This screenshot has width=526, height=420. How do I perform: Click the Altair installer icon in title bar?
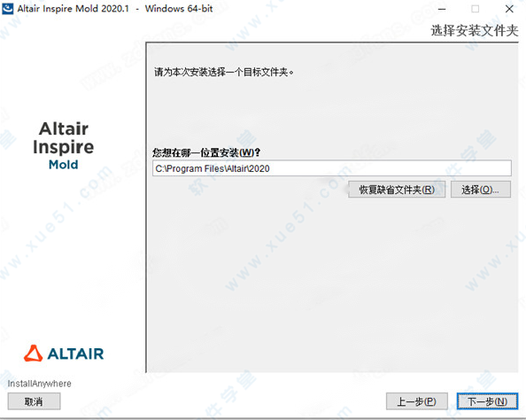click(x=7, y=8)
